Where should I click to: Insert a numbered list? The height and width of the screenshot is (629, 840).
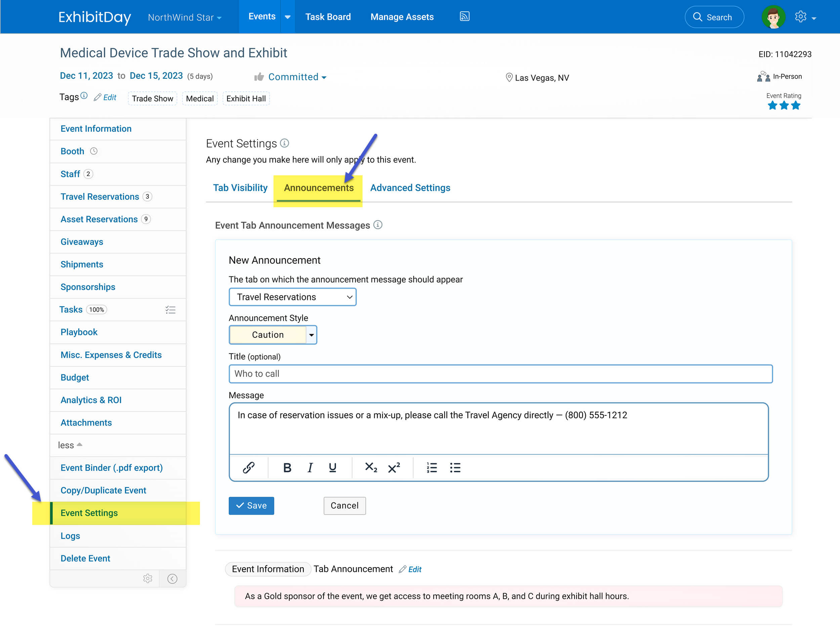click(x=432, y=467)
